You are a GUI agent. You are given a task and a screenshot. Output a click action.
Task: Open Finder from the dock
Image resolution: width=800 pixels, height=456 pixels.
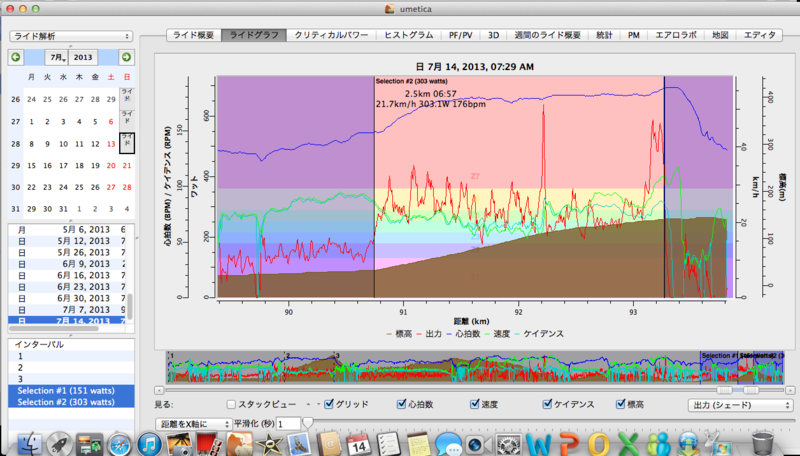point(30,444)
